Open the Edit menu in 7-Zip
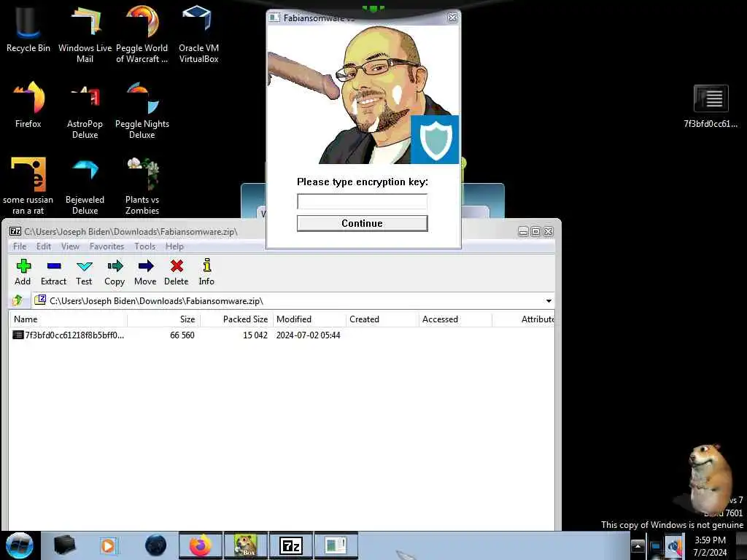747x560 pixels. tap(43, 246)
